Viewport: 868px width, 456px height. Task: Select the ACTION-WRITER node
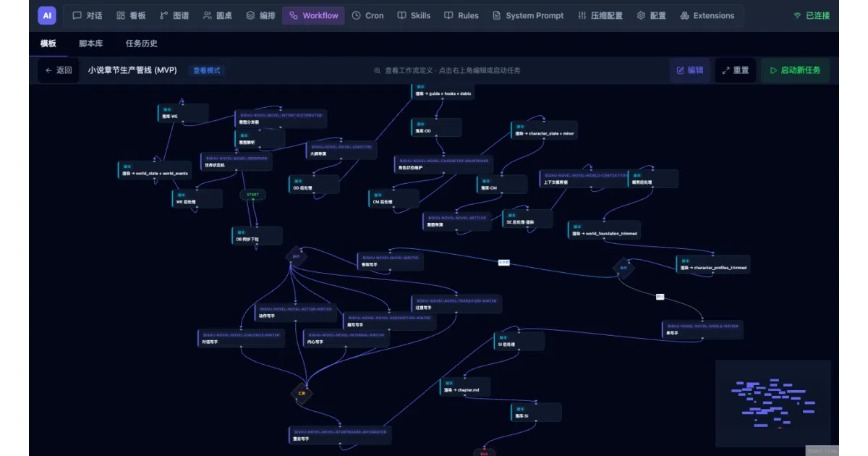(296, 313)
